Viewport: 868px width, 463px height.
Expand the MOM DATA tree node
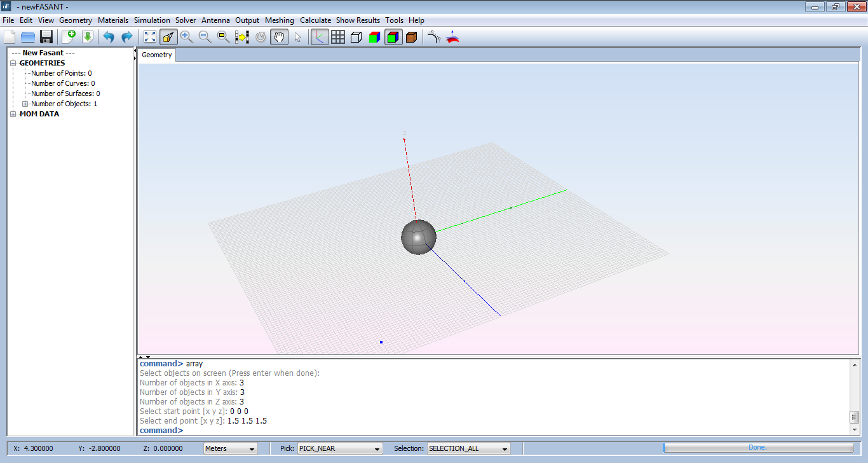[14, 114]
